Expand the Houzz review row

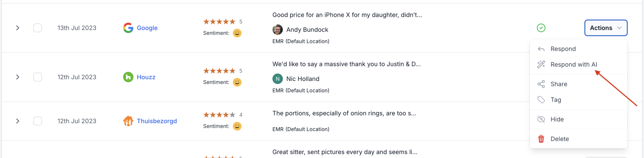pyautogui.click(x=18, y=77)
